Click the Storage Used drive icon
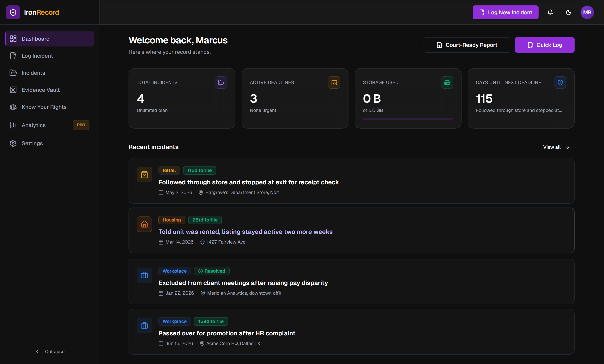604x364 pixels. pos(447,82)
